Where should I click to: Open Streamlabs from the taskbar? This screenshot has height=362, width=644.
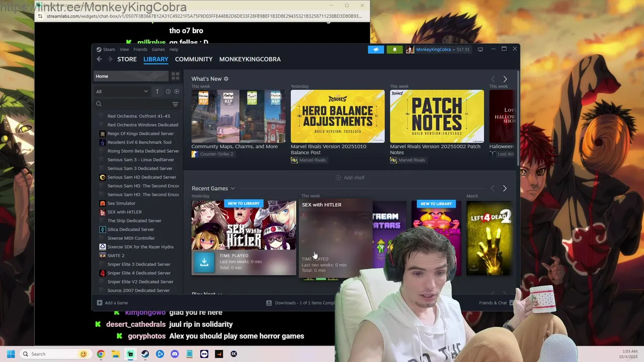[x=130, y=354]
